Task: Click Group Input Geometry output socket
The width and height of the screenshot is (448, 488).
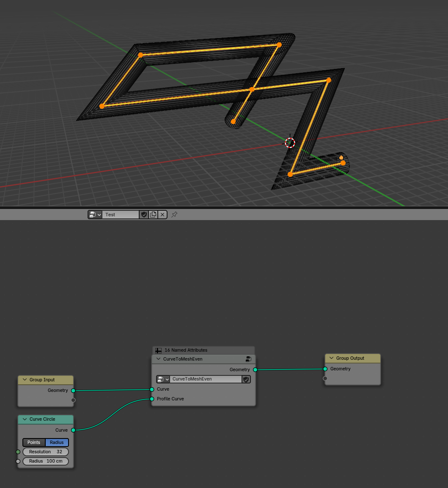Action: (74, 391)
